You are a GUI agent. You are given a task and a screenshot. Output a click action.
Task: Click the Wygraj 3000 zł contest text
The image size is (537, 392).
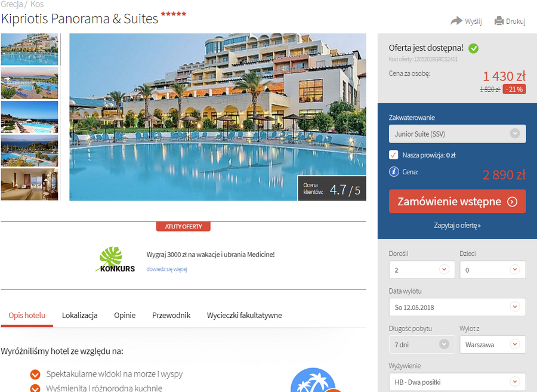(x=211, y=254)
